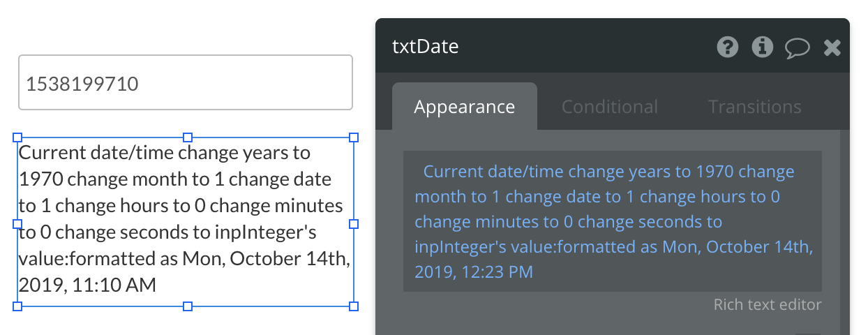Open the element info icon

[762, 47]
